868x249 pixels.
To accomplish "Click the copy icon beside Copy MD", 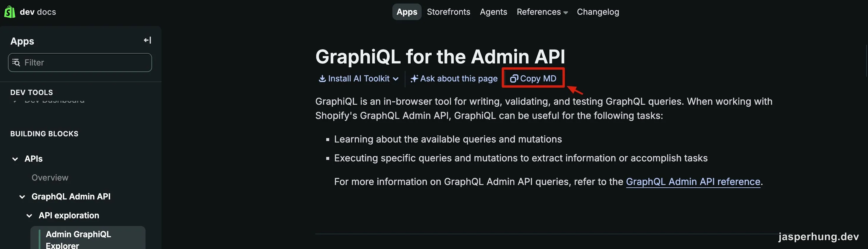I will tap(514, 78).
